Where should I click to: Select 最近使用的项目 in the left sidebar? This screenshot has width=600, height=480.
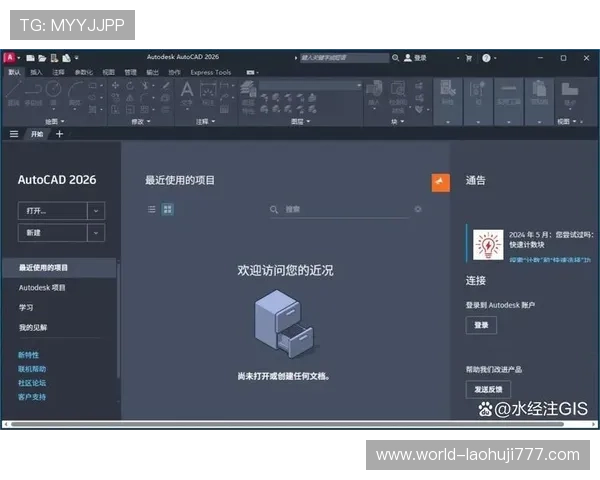59,268
